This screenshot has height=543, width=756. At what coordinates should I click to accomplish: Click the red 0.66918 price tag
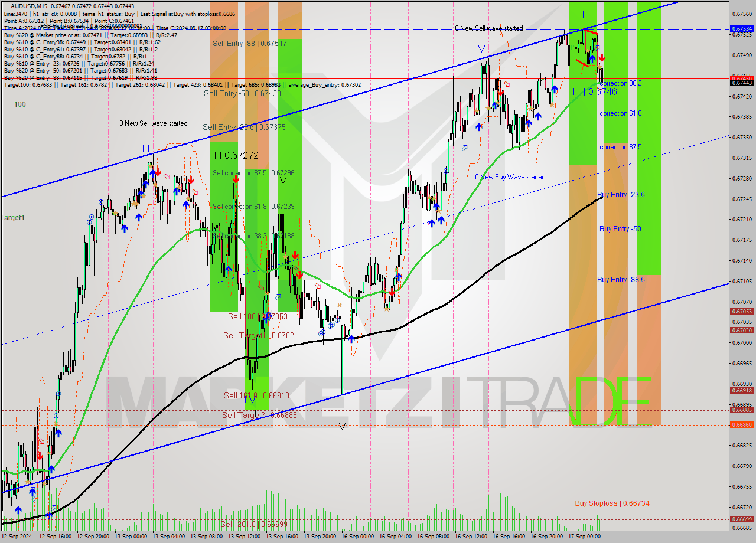coord(742,390)
